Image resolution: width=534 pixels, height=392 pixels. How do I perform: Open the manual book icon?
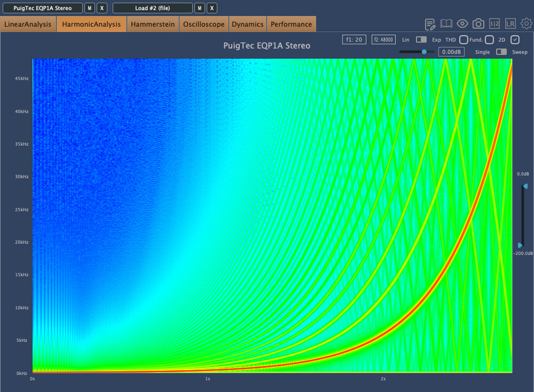coord(446,24)
